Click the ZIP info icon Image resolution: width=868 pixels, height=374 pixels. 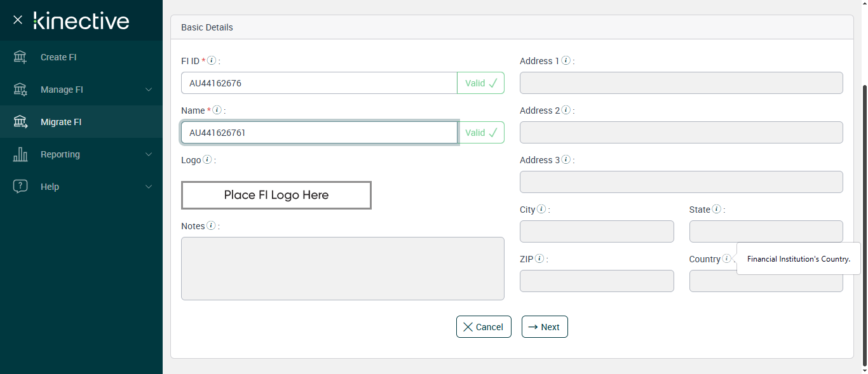pos(539,259)
